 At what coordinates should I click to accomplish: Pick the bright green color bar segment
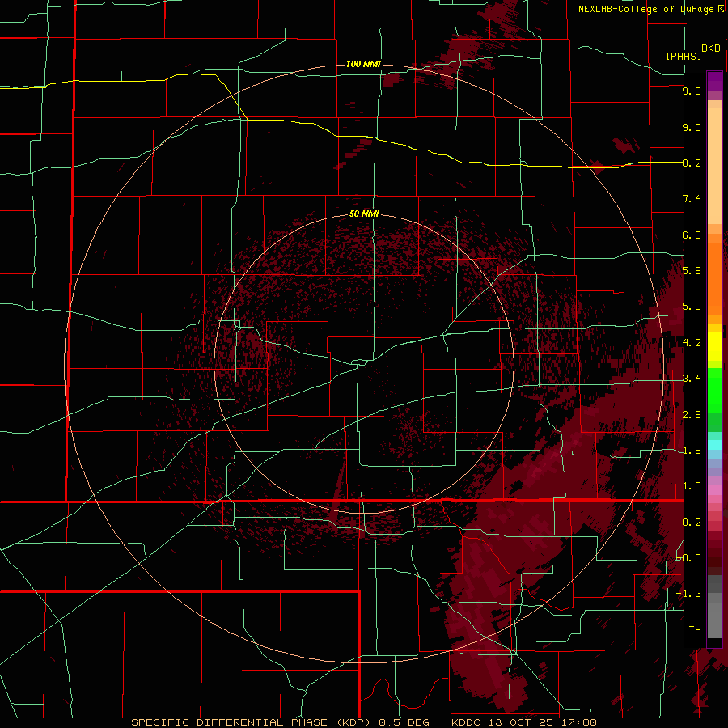(x=714, y=390)
